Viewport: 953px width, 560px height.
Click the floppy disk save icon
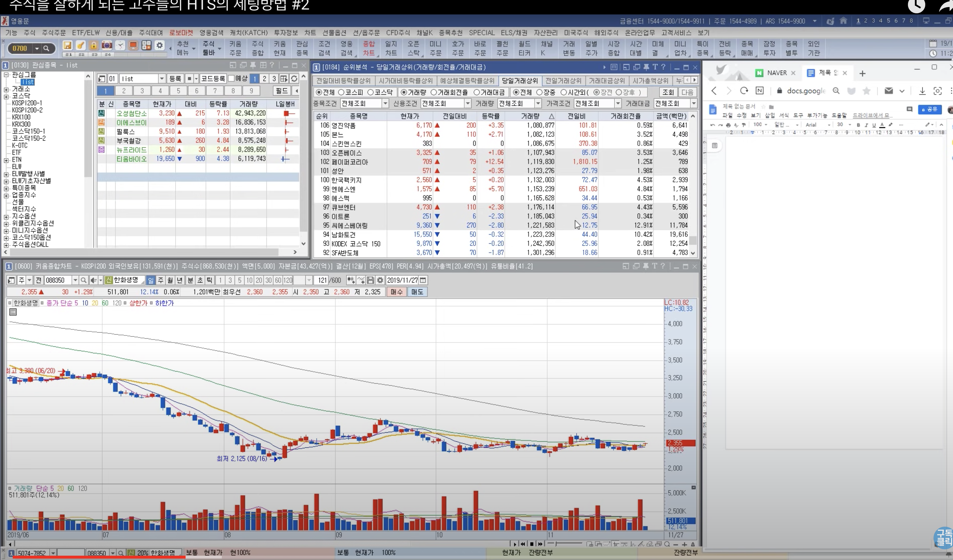click(x=67, y=46)
